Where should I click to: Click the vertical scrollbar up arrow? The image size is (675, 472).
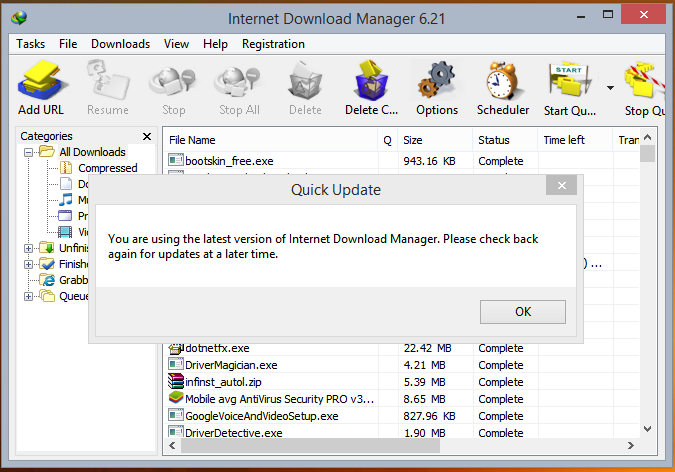coord(647,137)
